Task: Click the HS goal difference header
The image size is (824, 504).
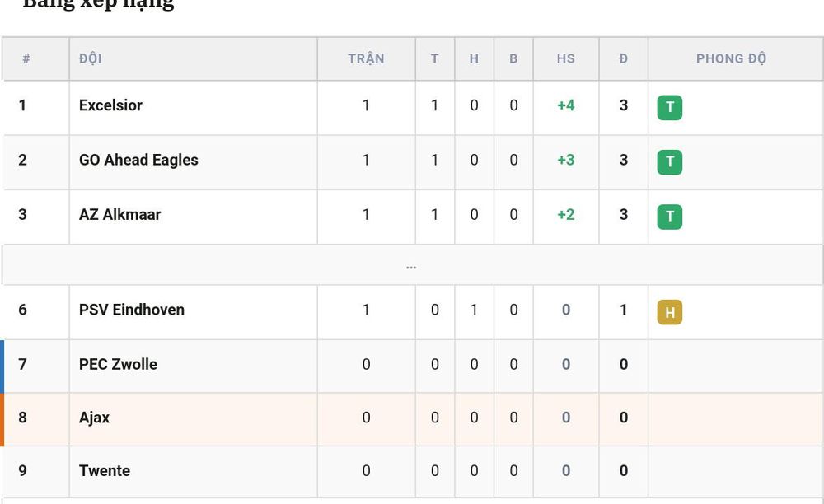Action: click(x=566, y=58)
